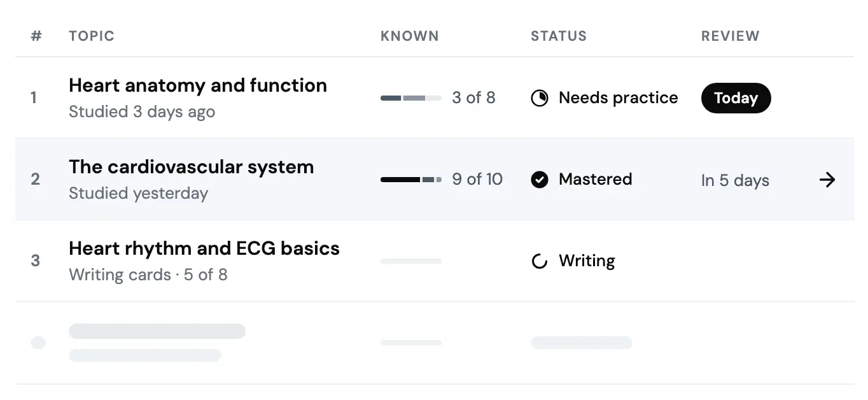Click the Mastered checkmark circle icon
The height and width of the screenshot is (400, 868).
(x=540, y=180)
